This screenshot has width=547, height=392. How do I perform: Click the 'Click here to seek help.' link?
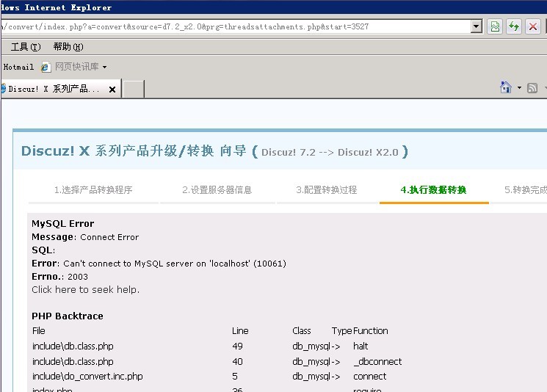pos(85,289)
